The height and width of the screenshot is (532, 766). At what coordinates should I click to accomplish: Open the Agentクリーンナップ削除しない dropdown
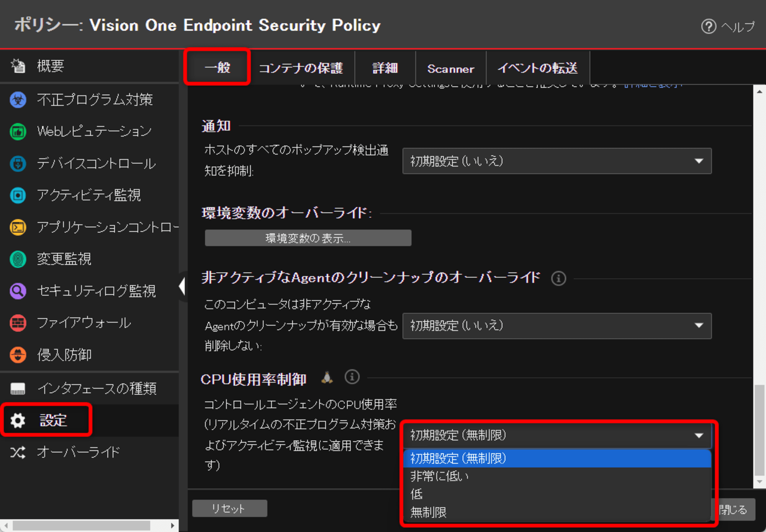[x=557, y=326]
